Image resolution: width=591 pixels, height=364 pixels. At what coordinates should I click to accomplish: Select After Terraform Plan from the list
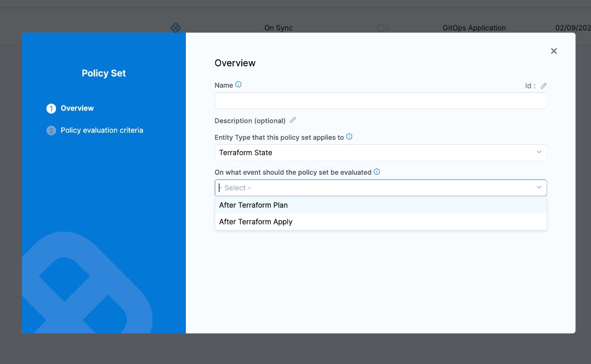(x=253, y=205)
